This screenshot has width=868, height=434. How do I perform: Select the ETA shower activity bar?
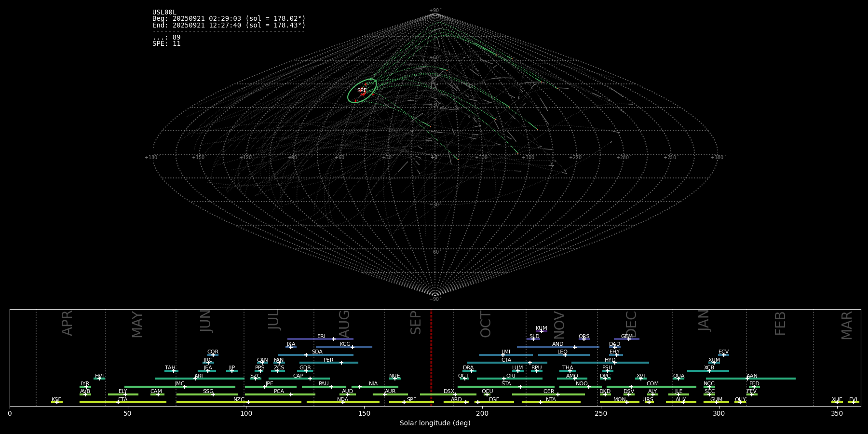123,402
